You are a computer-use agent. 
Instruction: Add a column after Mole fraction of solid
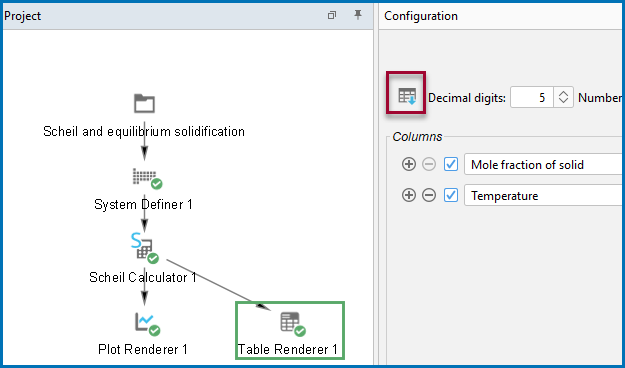click(x=409, y=164)
